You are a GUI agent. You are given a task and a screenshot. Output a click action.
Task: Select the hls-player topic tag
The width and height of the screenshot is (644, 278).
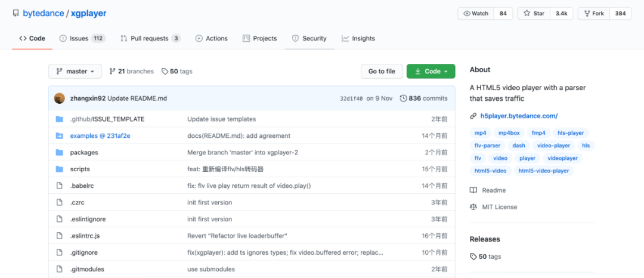coord(571,133)
